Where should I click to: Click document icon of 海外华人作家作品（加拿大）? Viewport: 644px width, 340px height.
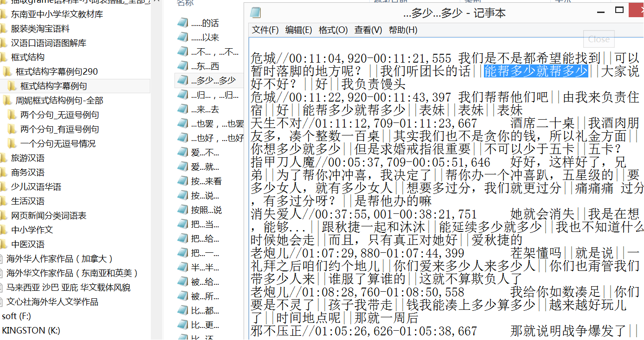pyautogui.click(x=2, y=259)
